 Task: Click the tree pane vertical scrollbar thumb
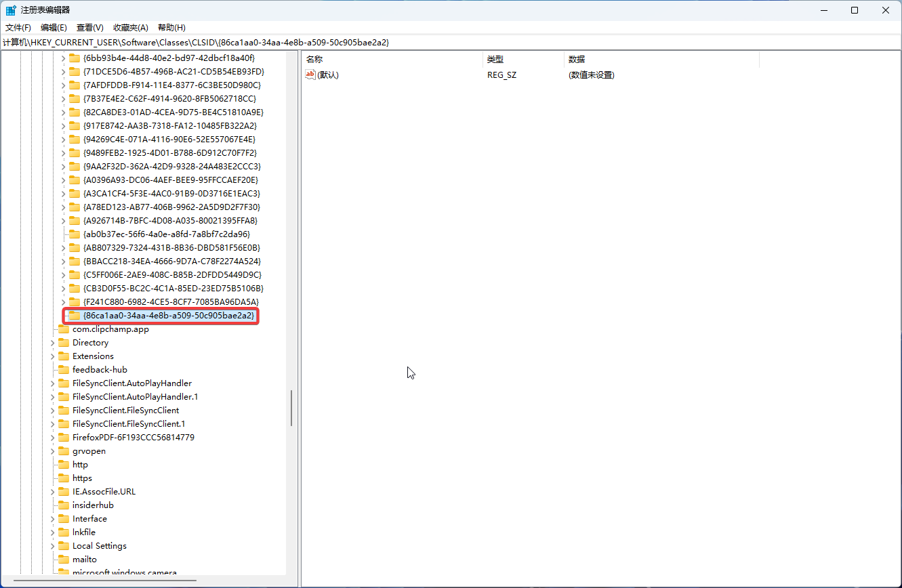pos(291,408)
